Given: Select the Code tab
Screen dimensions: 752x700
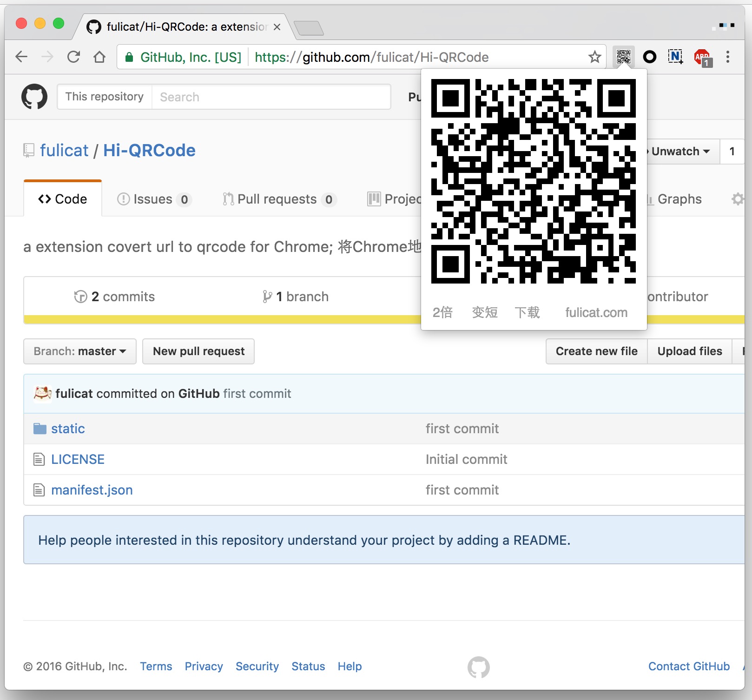Looking at the screenshot, I should click(63, 199).
